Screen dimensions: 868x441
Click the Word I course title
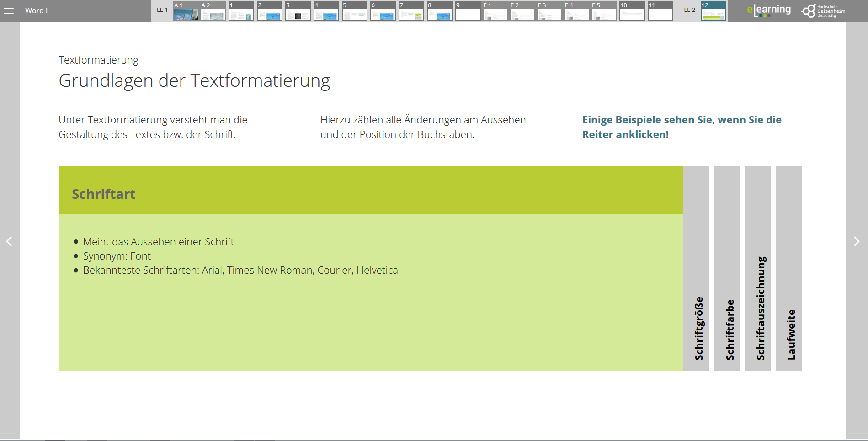pos(36,11)
